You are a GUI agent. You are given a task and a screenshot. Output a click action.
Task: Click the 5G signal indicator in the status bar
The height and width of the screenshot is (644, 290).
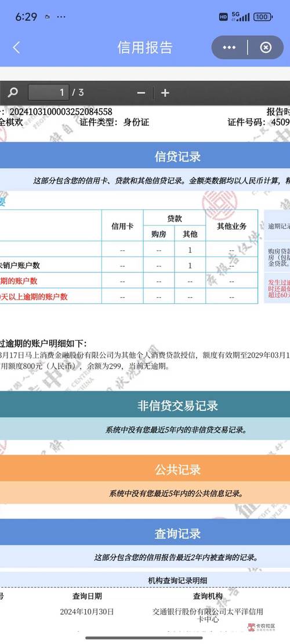pyautogui.click(x=240, y=16)
